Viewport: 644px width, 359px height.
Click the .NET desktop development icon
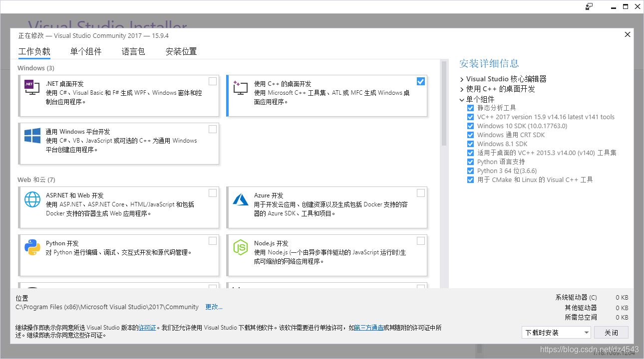tap(32, 88)
